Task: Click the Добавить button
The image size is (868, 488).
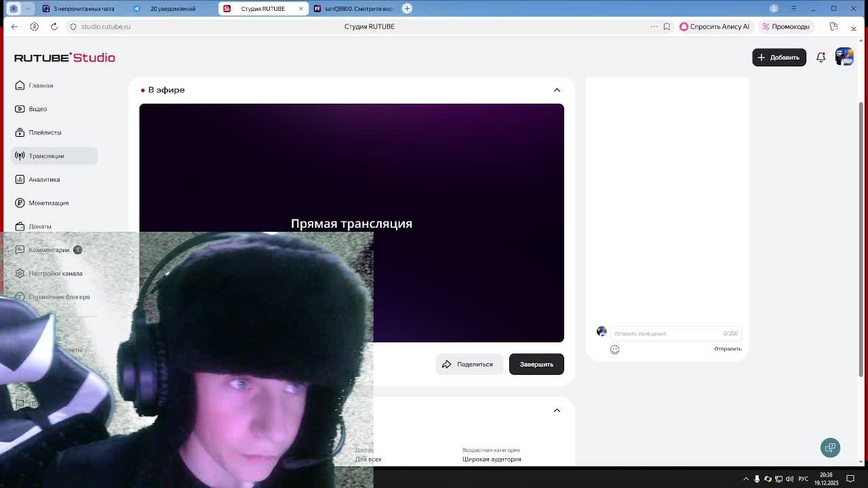Action: click(779, 58)
